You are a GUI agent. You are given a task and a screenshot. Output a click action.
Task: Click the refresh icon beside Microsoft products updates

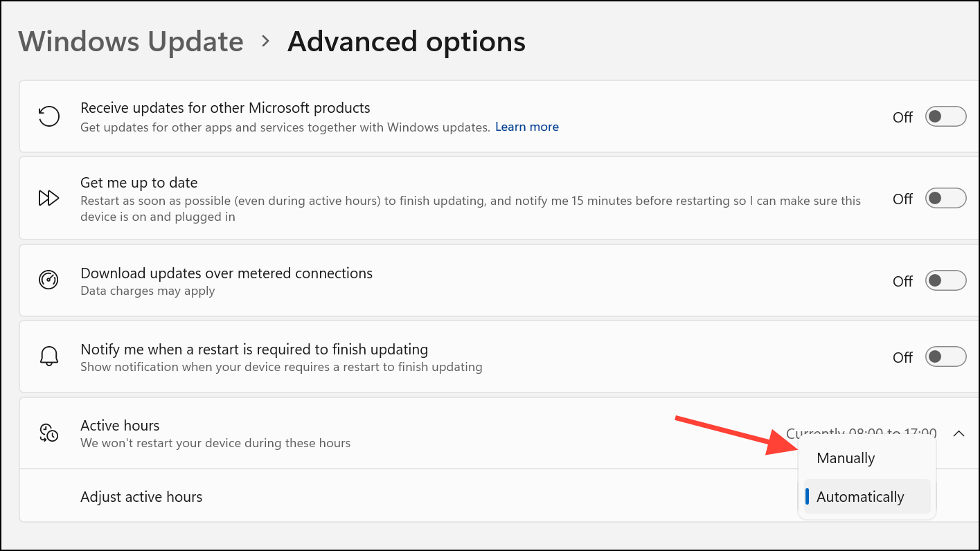[x=48, y=116]
